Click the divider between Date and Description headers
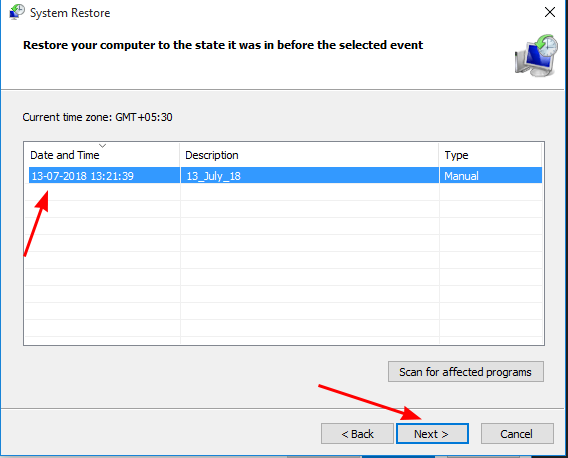The image size is (568, 458). coord(180,155)
